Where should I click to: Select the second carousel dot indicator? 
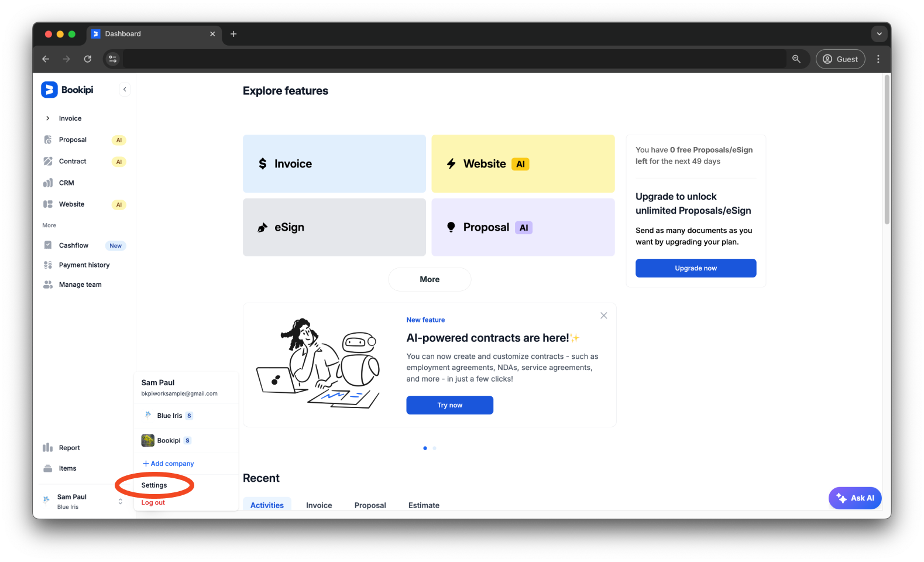434,448
